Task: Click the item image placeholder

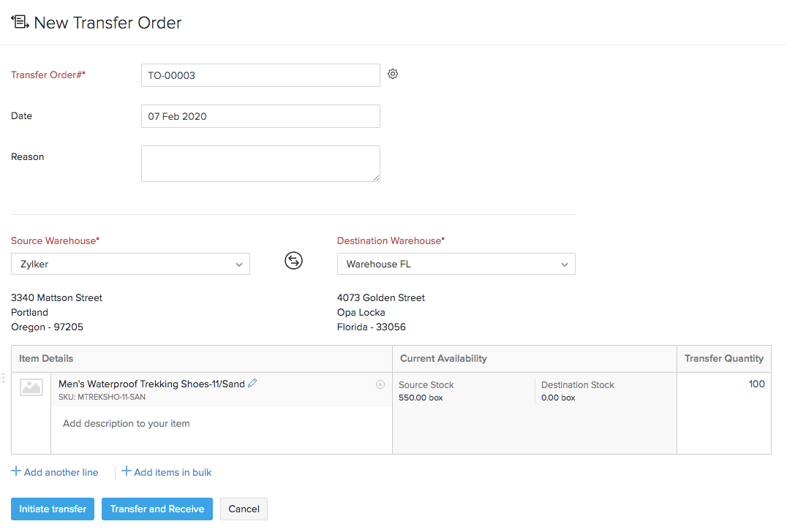Action: [x=31, y=387]
